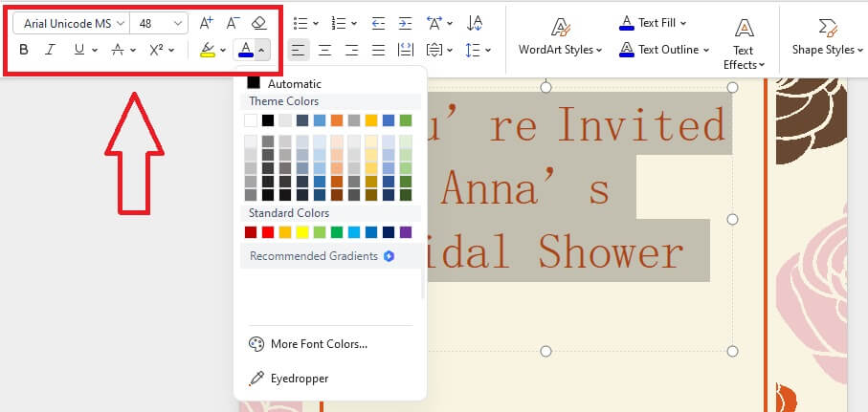
Task: Click the word 'Shower' in the text box
Action: pos(612,251)
